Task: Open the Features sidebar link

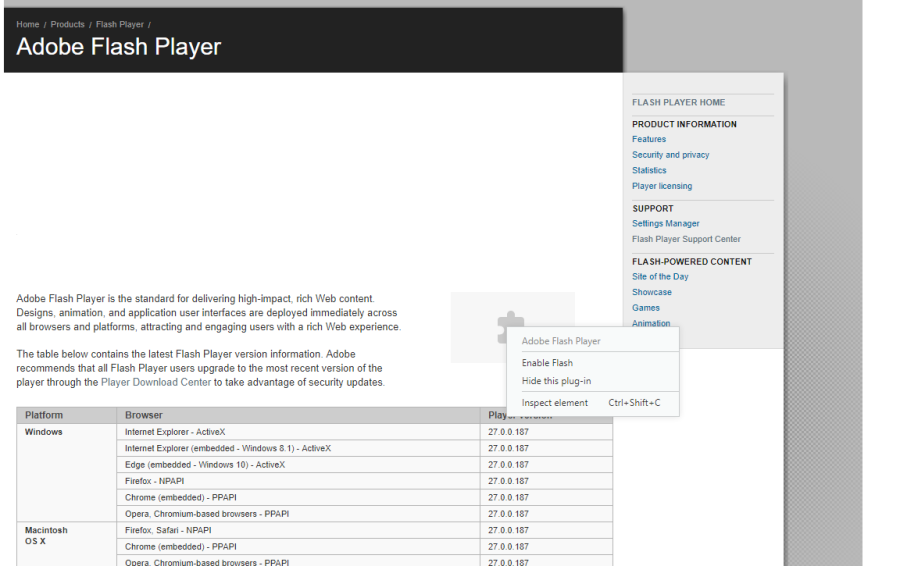Action: click(649, 139)
